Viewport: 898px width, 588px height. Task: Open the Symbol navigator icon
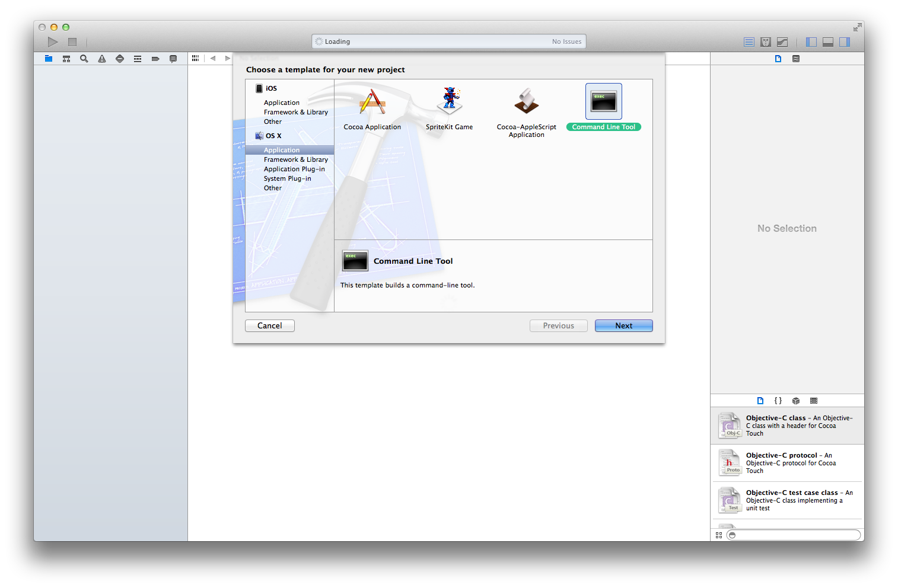click(x=66, y=59)
